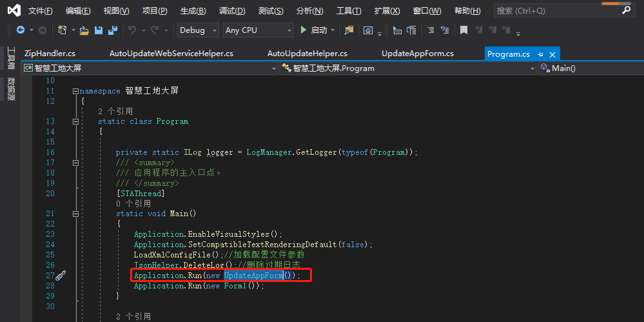Click the Find in Files icon
Image resolution: width=644 pixels, height=322 pixels.
pos(349,30)
